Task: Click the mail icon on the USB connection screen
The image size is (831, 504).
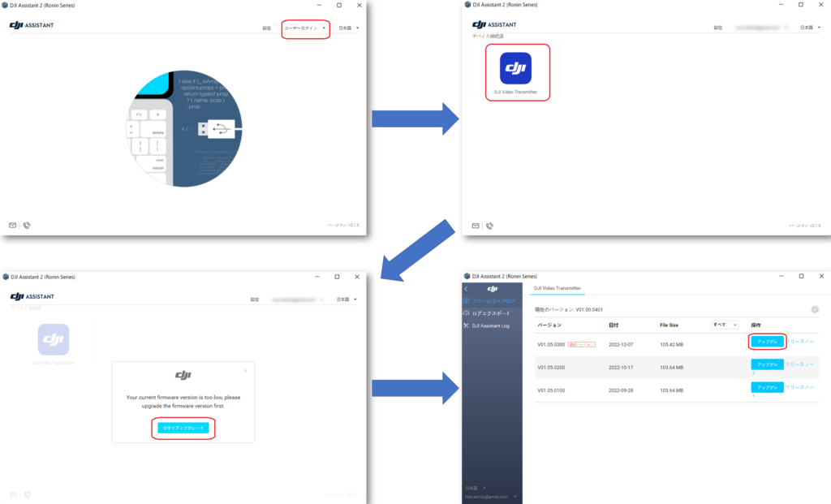Action: pyautogui.click(x=13, y=225)
